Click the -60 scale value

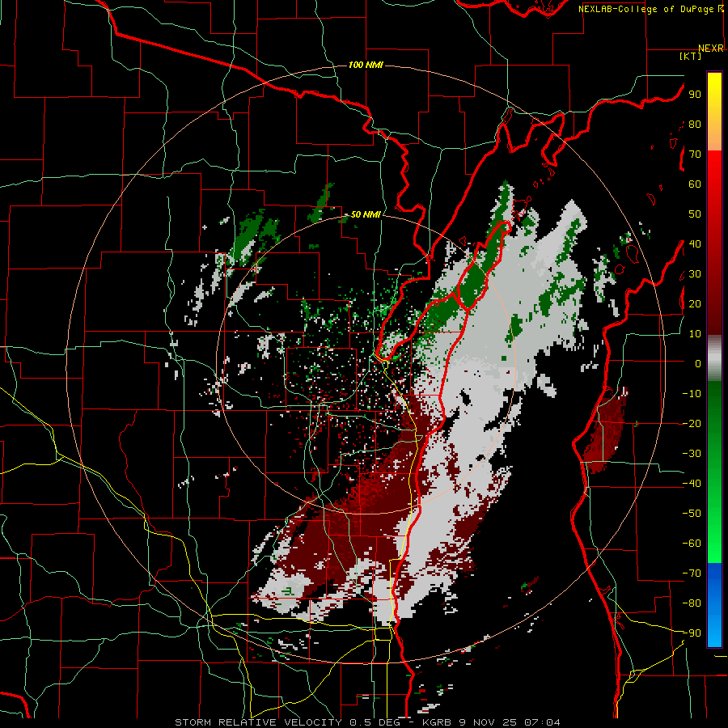point(692,544)
